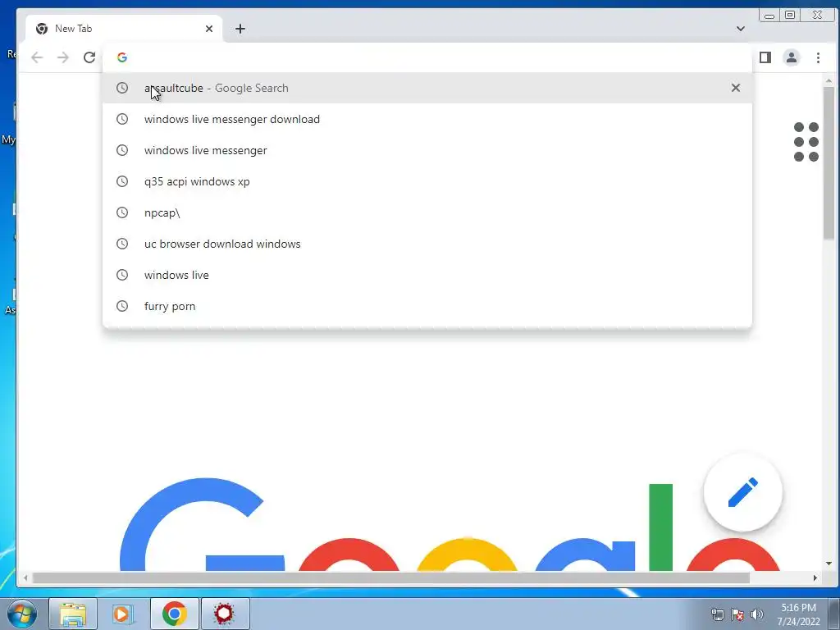Toggle the side panel icon
840x630 pixels.
pyautogui.click(x=765, y=57)
